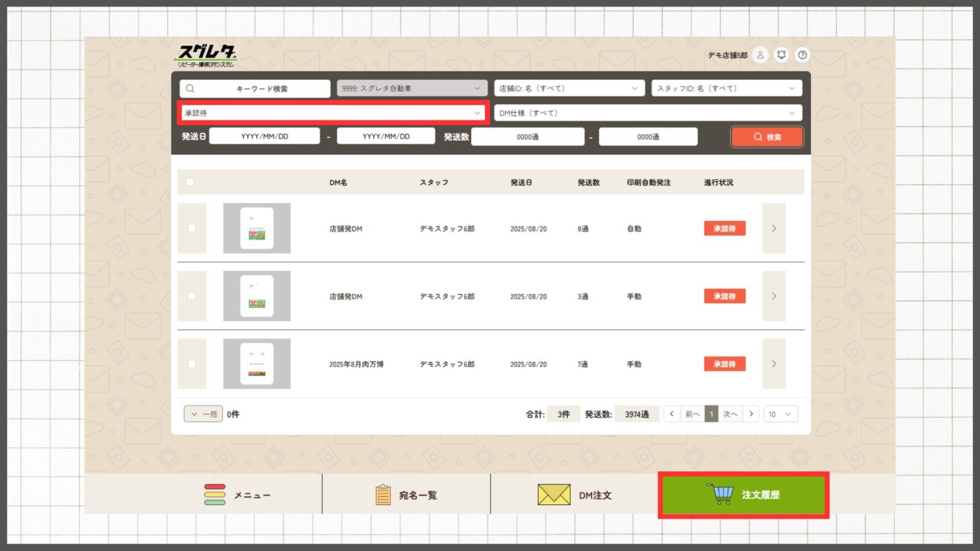Check the first 店舗発DM row checkbox

[192, 228]
